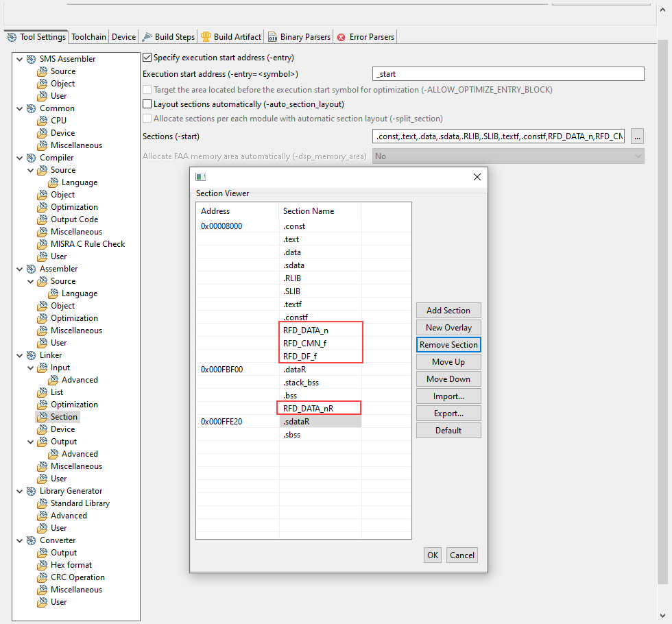Screen dimensions: 672x624
Task: Open MISRA C Rule Check settings icon
Action: (43, 244)
